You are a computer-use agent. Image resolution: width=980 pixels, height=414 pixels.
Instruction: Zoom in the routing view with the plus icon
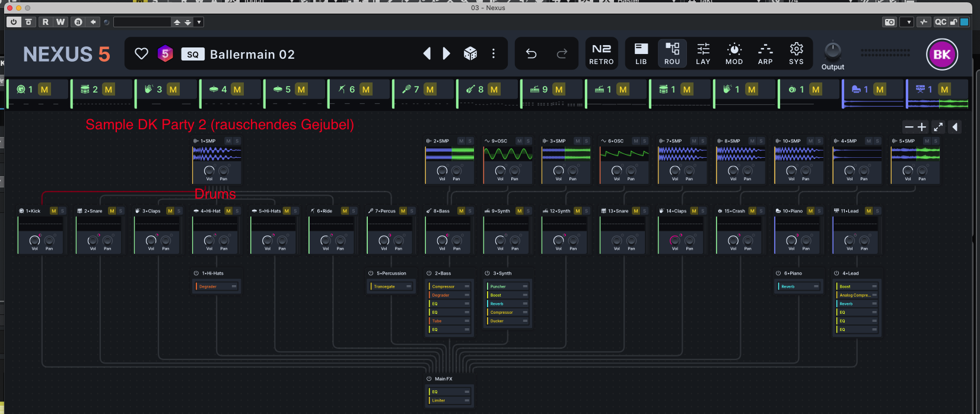tap(922, 127)
